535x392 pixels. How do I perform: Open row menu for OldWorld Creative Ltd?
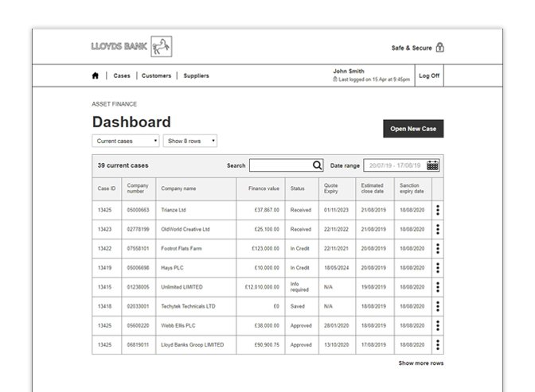(438, 230)
